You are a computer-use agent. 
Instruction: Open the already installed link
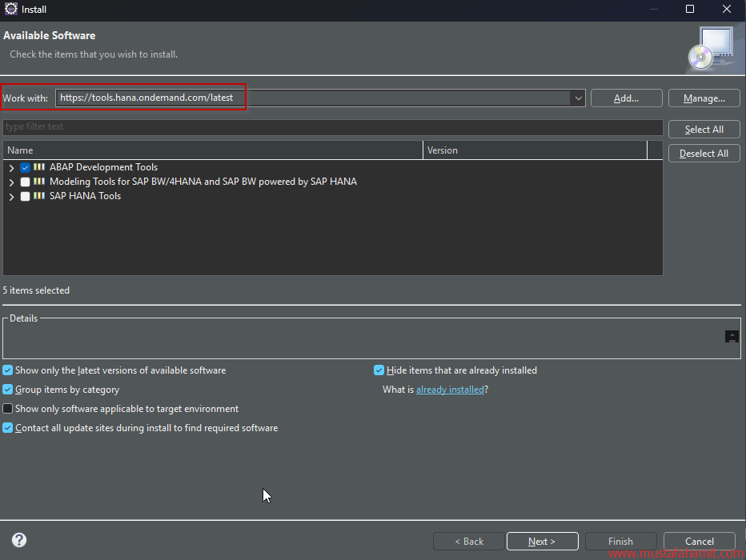pos(450,390)
